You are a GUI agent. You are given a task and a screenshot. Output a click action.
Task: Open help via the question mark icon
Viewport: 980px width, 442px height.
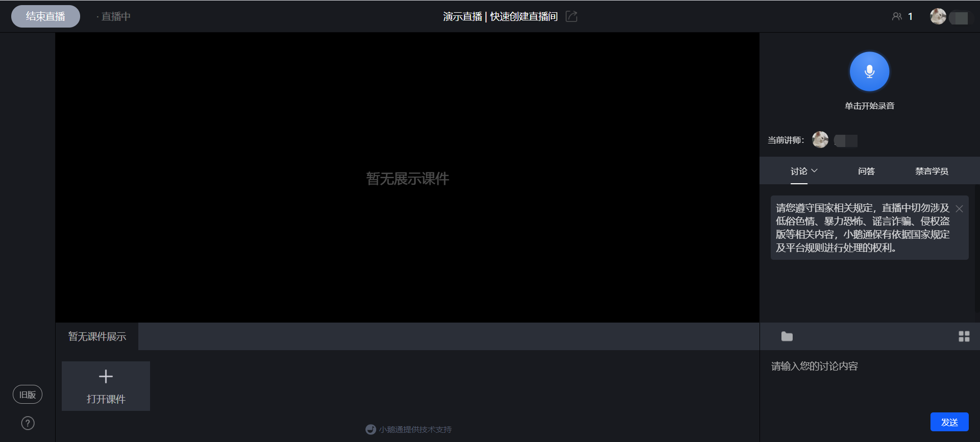point(28,423)
